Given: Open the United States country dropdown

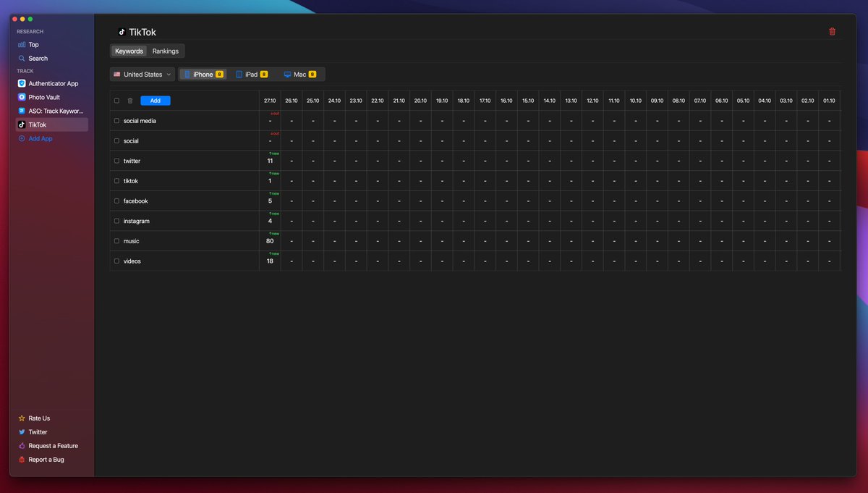Looking at the screenshot, I should point(142,75).
